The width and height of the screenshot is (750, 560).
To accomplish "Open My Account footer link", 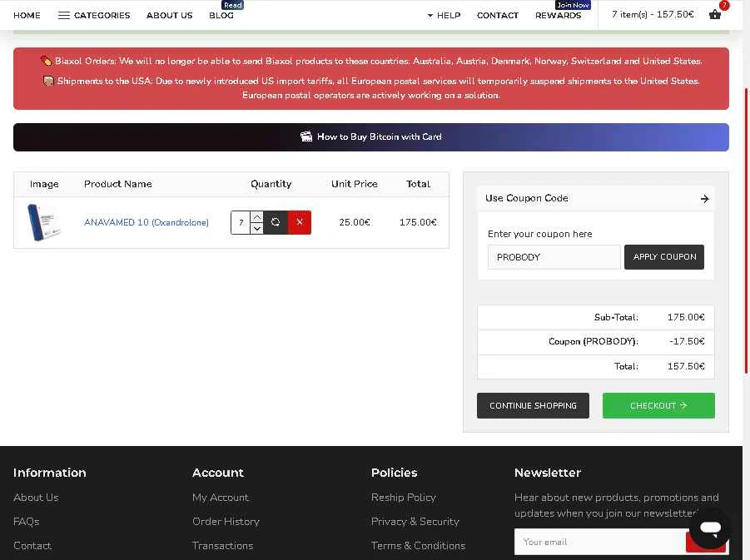I will tap(221, 498).
